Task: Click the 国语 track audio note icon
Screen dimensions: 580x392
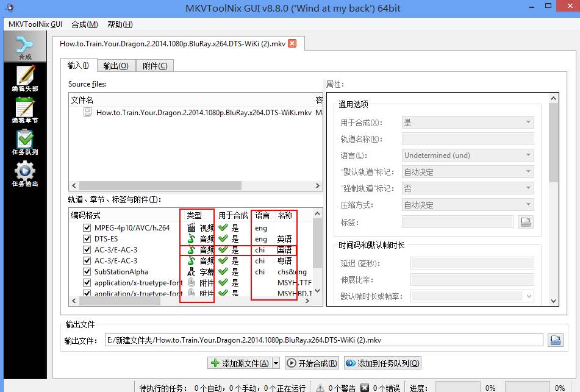Action: (x=192, y=250)
